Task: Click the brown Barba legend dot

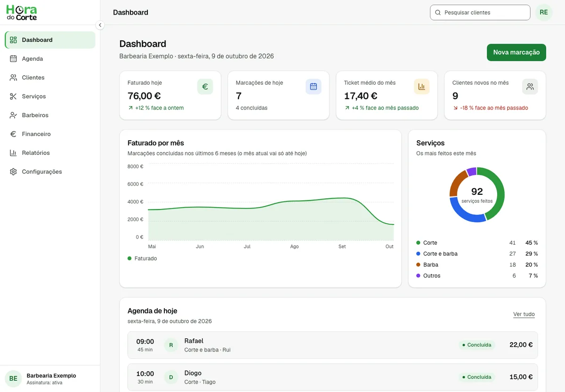Action: coord(418,265)
